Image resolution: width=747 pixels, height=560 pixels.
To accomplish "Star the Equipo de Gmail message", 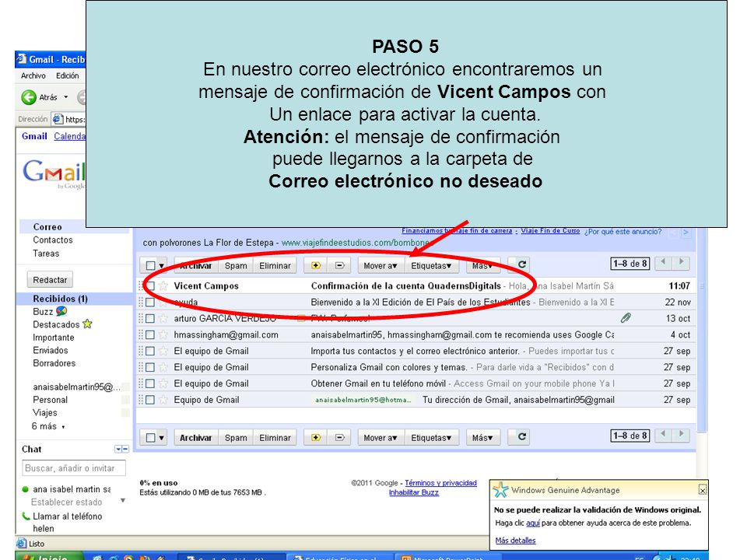I will pyautogui.click(x=163, y=400).
